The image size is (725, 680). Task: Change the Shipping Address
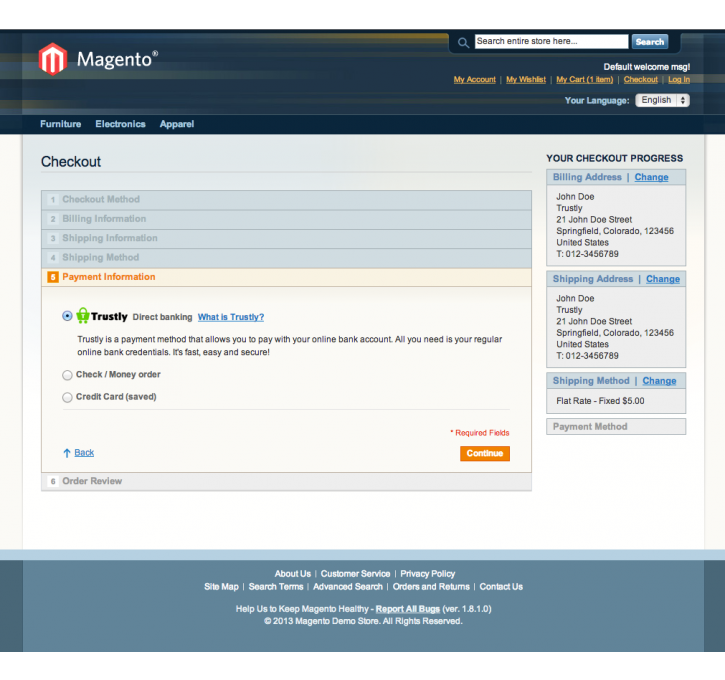(663, 279)
